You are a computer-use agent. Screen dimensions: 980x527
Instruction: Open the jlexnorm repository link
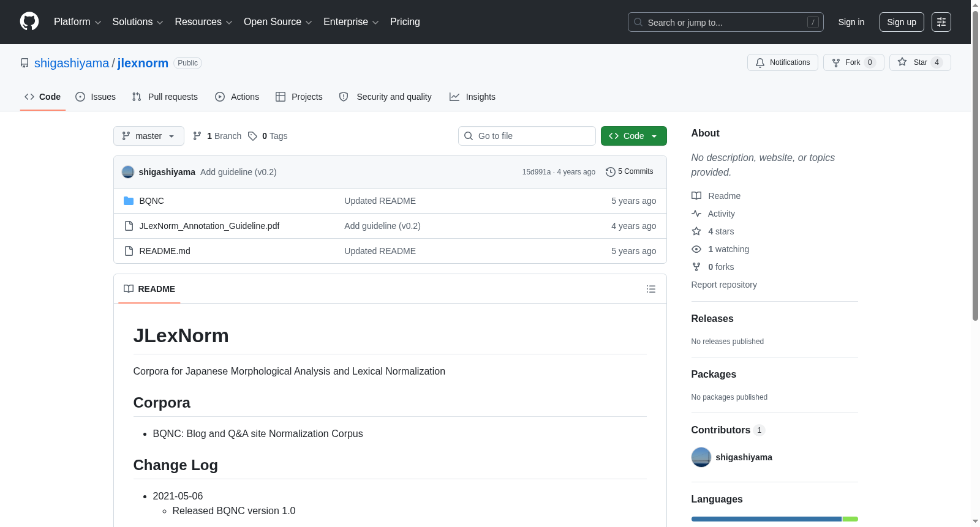pyautogui.click(x=143, y=63)
